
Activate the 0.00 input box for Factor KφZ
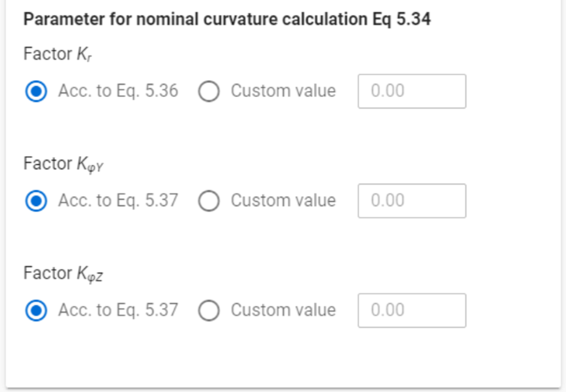[x=412, y=311]
